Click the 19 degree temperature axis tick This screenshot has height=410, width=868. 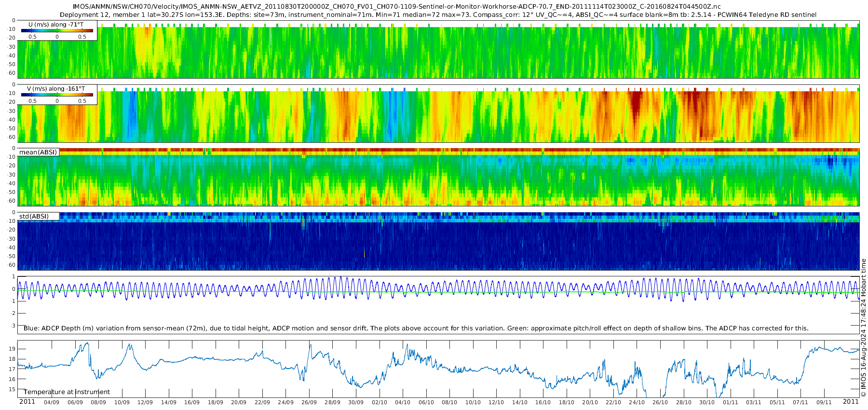click(x=12, y=349)
